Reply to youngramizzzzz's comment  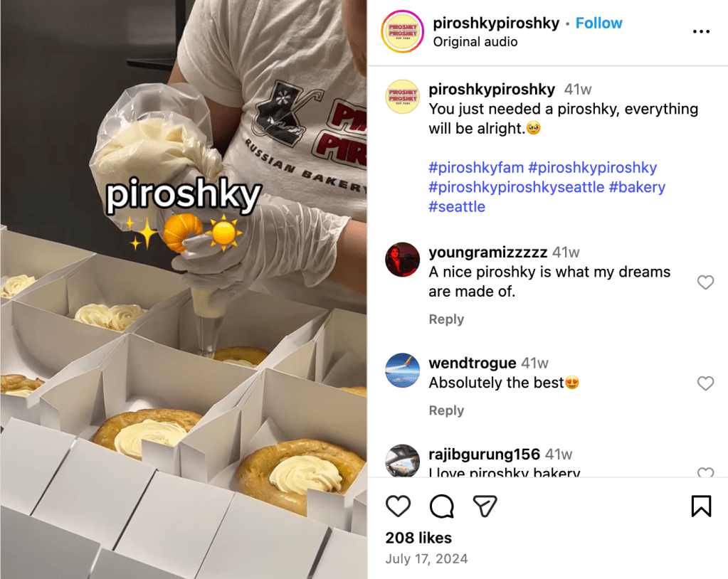(x=446, y=319)
